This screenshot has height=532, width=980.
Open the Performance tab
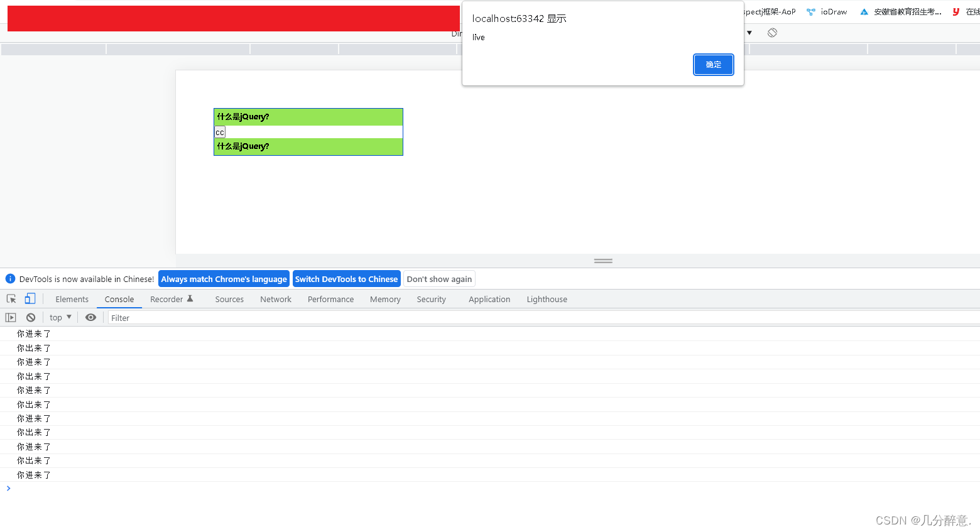330,300
